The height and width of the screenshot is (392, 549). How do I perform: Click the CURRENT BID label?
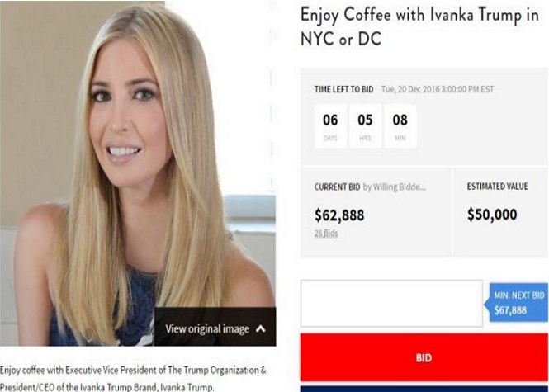337,187
